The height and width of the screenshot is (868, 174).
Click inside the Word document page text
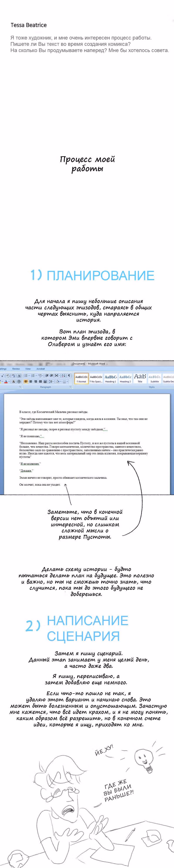tap(87, 448)
